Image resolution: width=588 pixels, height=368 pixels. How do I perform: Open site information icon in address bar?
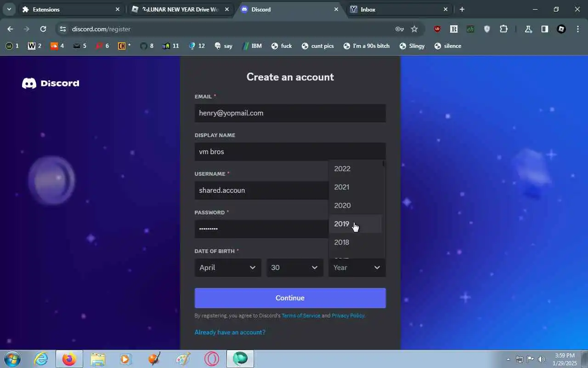click(63, 29)
